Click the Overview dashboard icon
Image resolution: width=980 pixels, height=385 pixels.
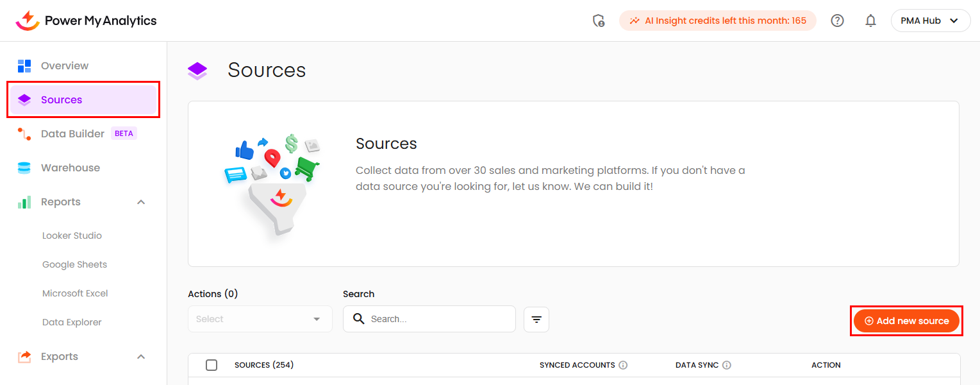(24, 65)
